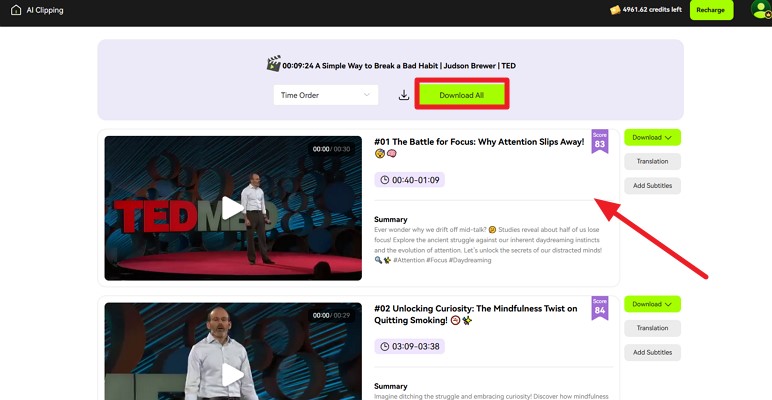Click the 00:40-01:09 time range chip
This screenshot has height=400, width=772.
410,180
